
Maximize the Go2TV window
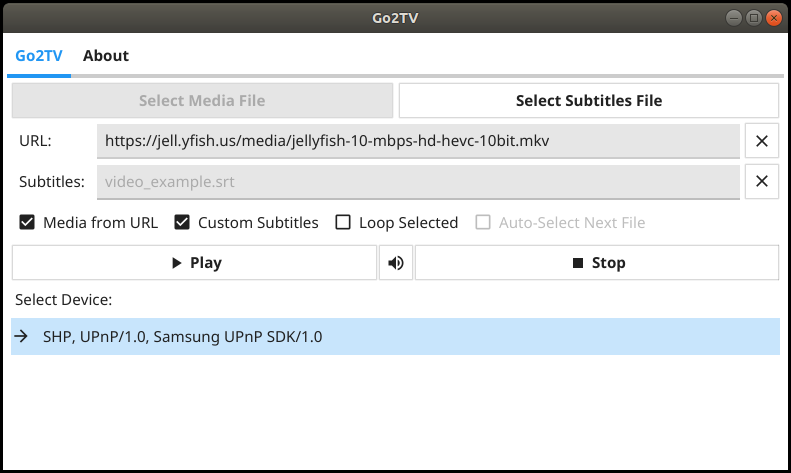tap(754, 17)
